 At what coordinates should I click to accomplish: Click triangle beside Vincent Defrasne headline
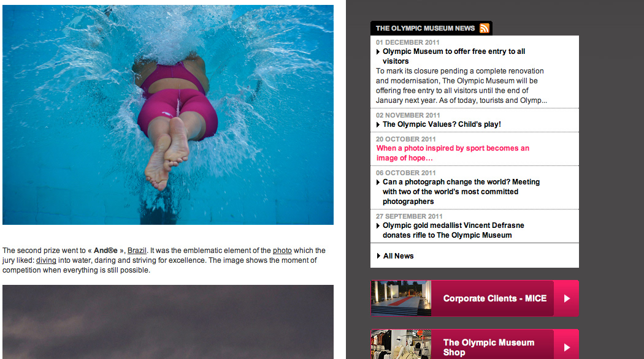coord(378,225)
